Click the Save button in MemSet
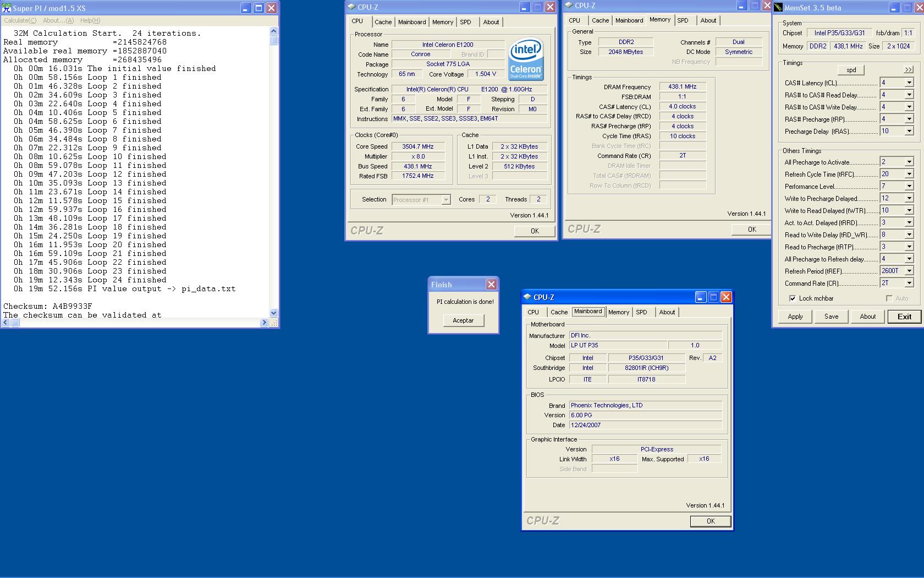Image resolution: width=924 pixels, height=578 pixels. point(832,317)
